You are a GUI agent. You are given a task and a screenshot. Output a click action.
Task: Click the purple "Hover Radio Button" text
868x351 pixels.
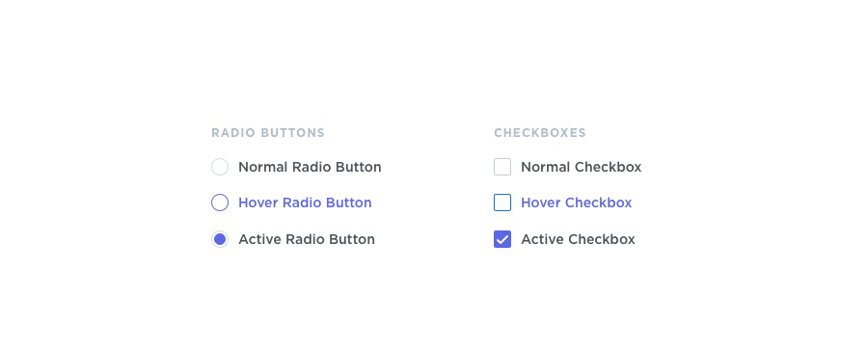coord(305,202)
